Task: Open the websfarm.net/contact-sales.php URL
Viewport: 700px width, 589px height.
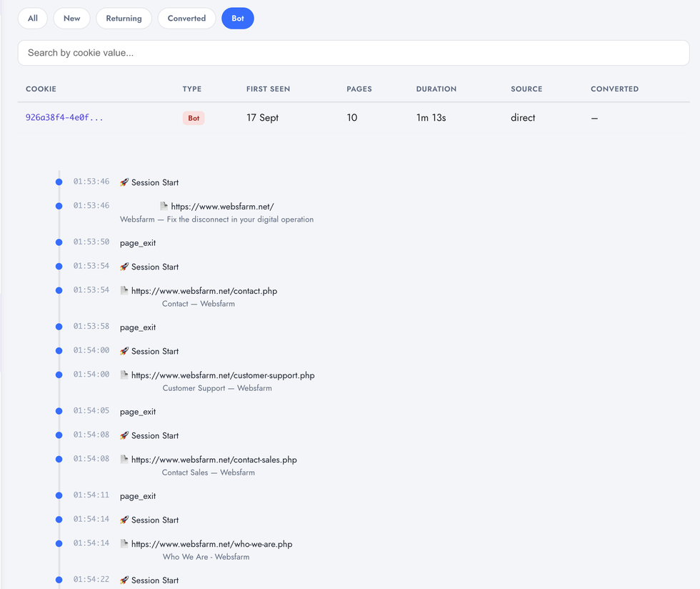Action: pos(214,460)
